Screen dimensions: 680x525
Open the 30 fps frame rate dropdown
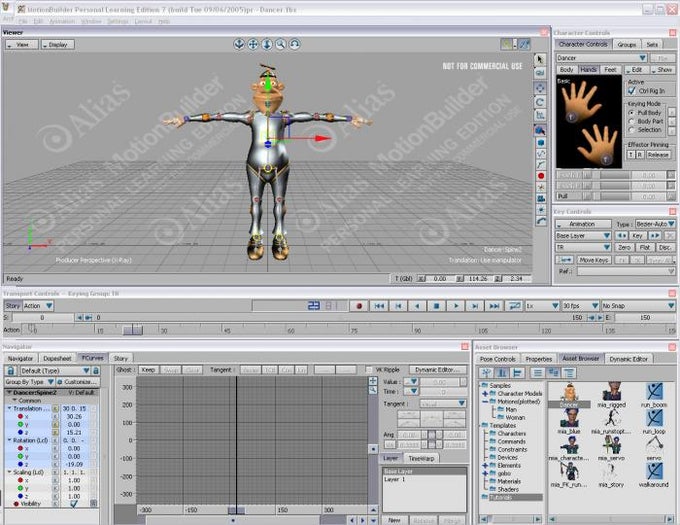click(580, 306)
